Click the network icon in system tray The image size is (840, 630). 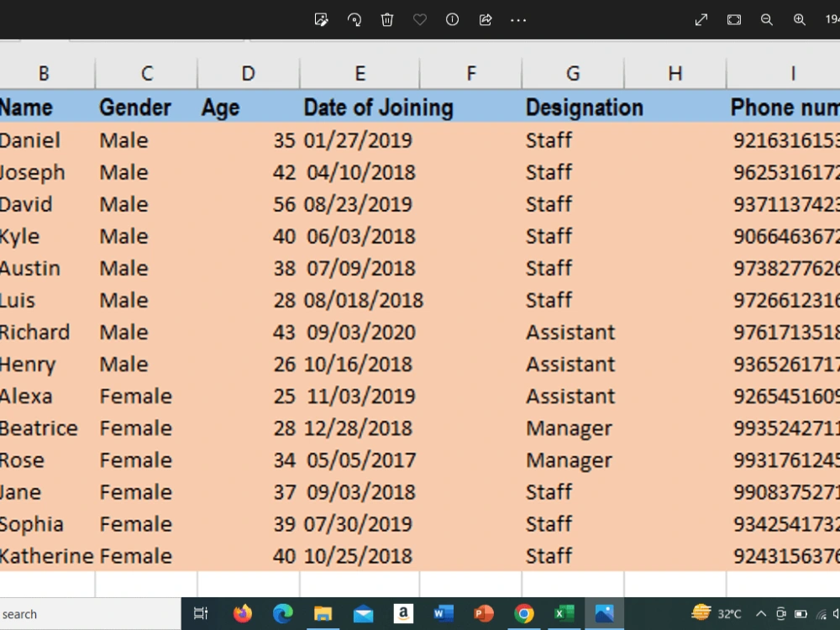(822, 614)
